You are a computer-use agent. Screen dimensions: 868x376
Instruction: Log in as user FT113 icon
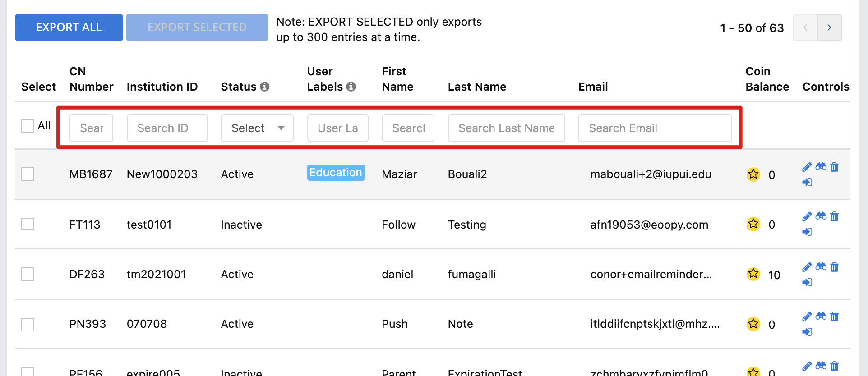[x=807, y=232]
